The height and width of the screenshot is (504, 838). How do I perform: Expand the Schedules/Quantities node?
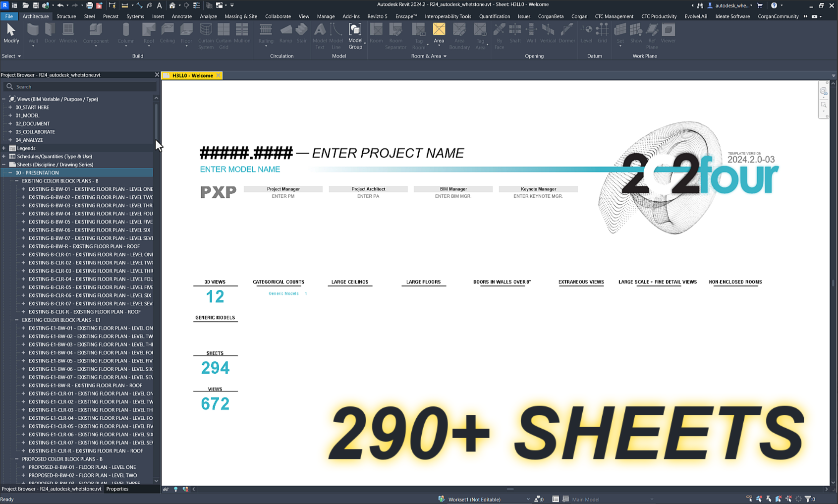click(4, 156)
